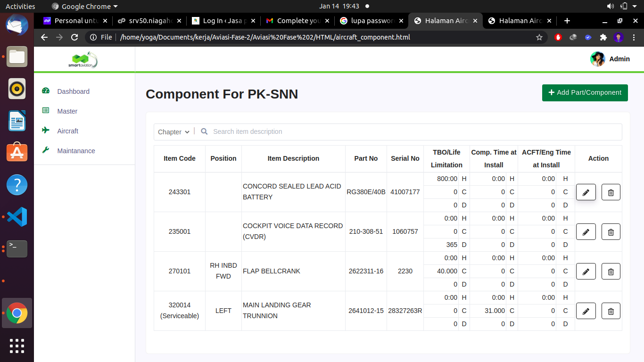Edit the MAIN LANDING GEAR TRUNNION entry
644x362 pixels.
click(x=586, y=311)
